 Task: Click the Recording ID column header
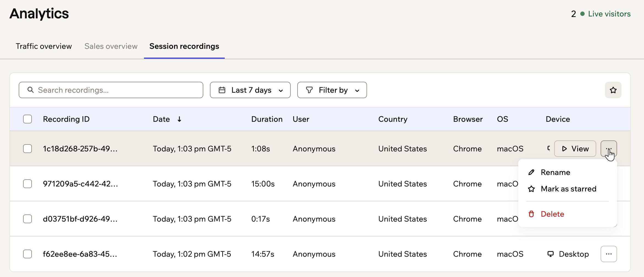[66, 119]
